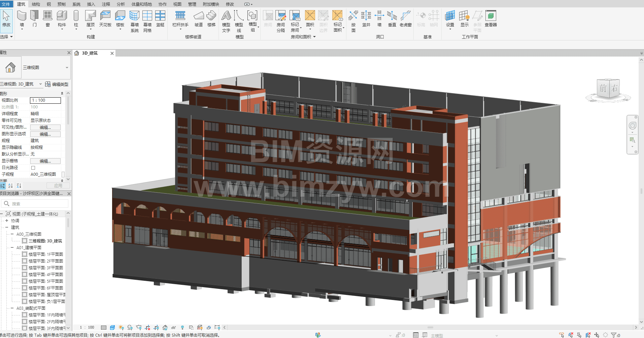Click the ViewCube 前 face
Viewport: 644px width, 338px height.
tap(603, 88)
